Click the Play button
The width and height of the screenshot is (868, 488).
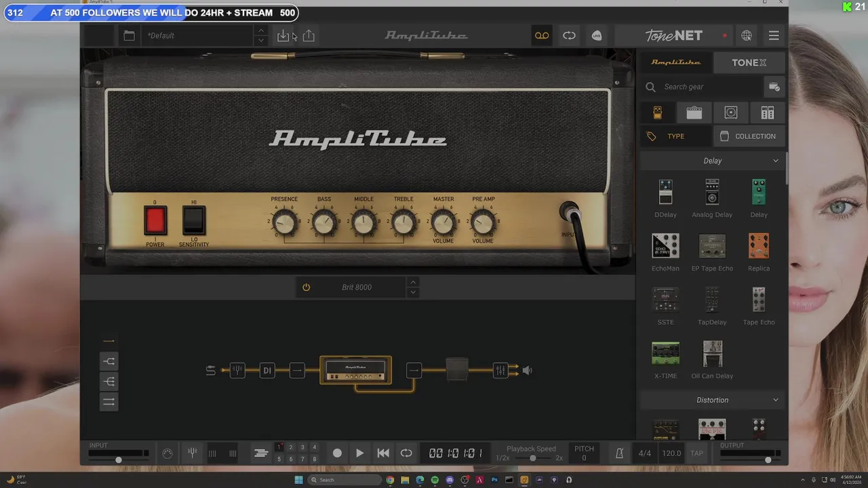(360, 453)
